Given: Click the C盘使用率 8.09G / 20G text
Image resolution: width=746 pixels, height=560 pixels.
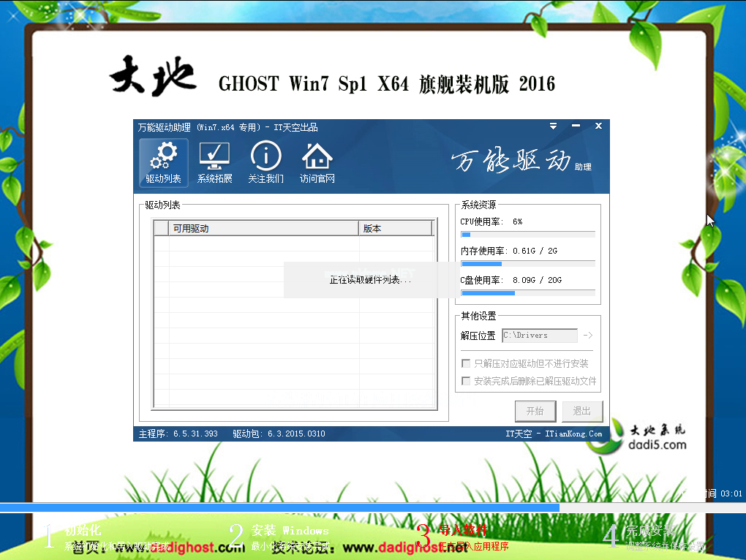Looking at the screenshot, I should [511, 281].
